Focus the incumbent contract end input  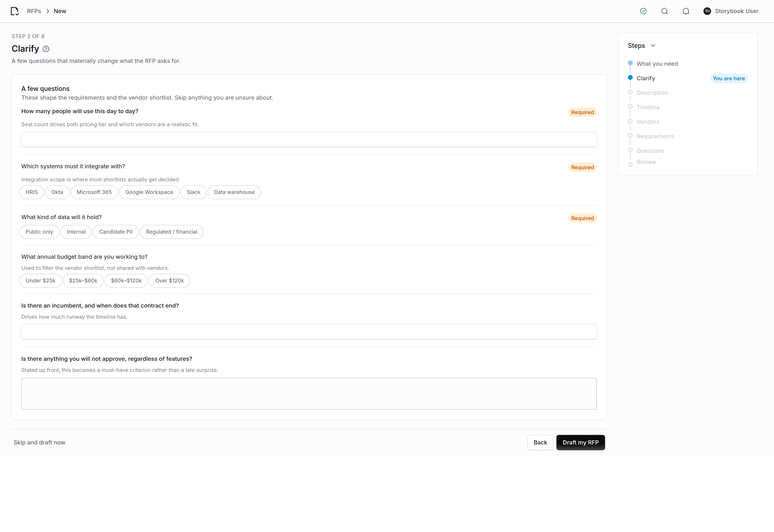click(309, 332)
